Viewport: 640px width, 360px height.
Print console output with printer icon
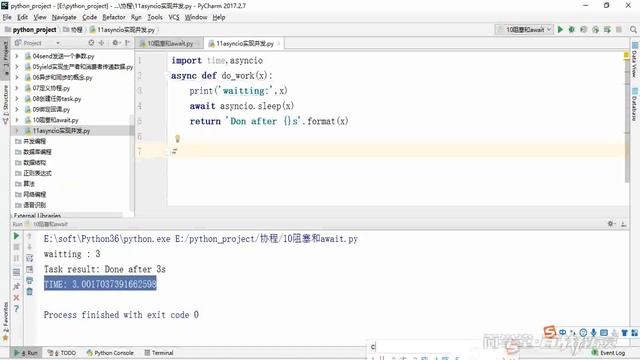click(29, 280)
